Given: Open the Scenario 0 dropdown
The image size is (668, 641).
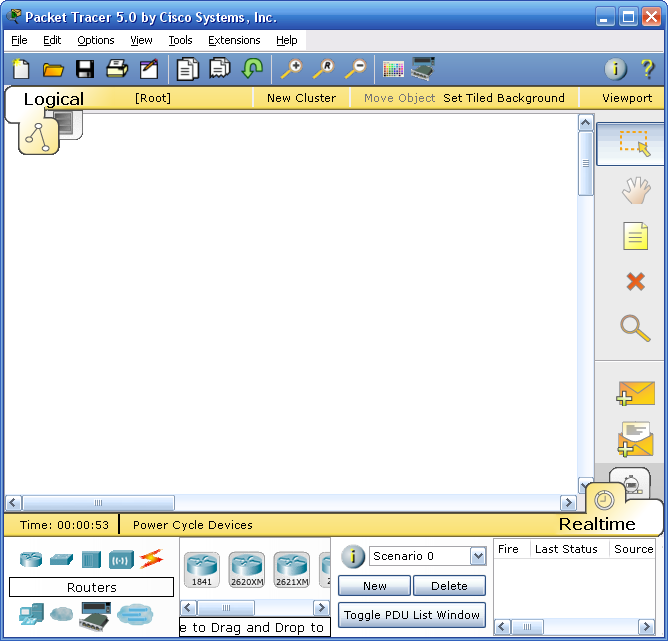Looking at the screenshot, I should coord(478,556).
